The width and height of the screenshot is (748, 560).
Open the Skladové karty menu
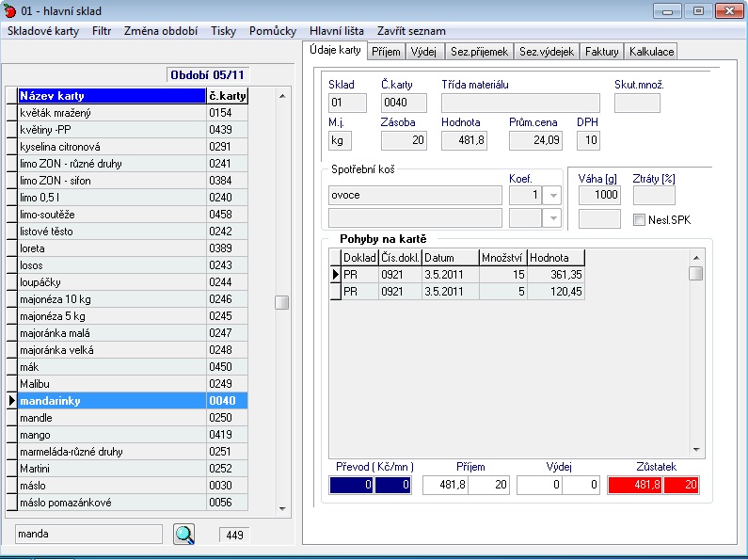click(43, 31)
